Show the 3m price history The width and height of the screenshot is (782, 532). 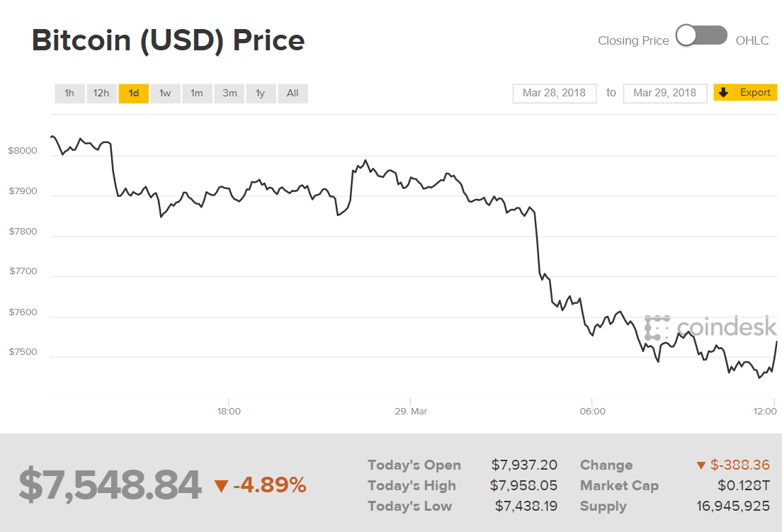click(x=229, y=94)
